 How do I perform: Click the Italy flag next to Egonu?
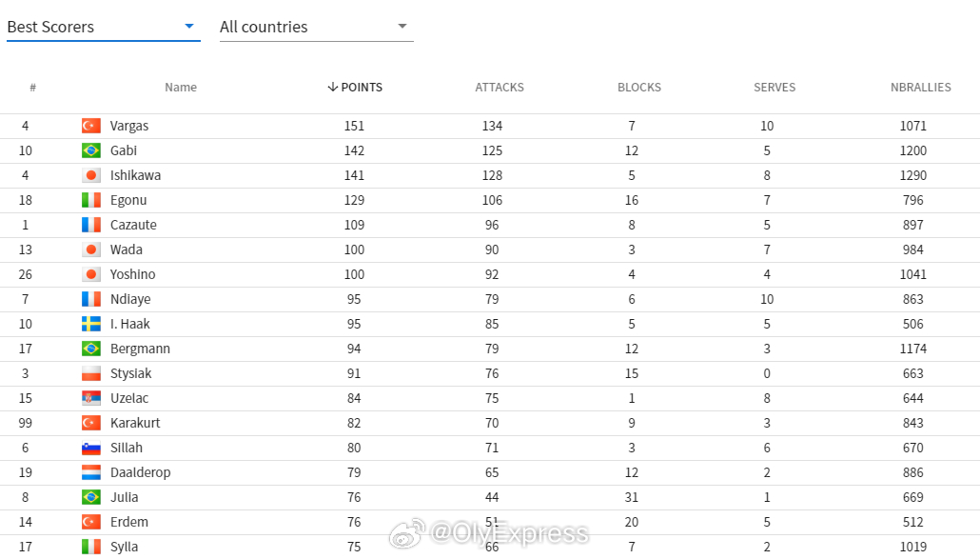pyautogui.click(x=91, y=200)
